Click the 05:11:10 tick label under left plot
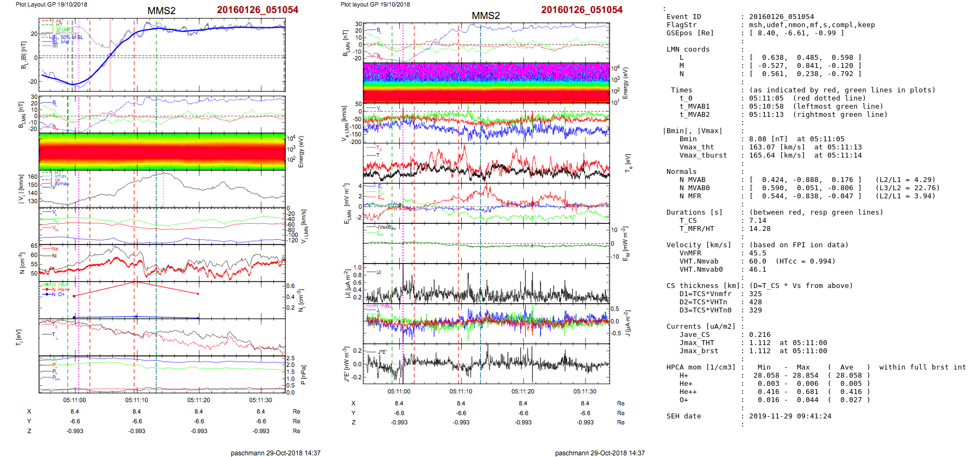 [136, 400]
